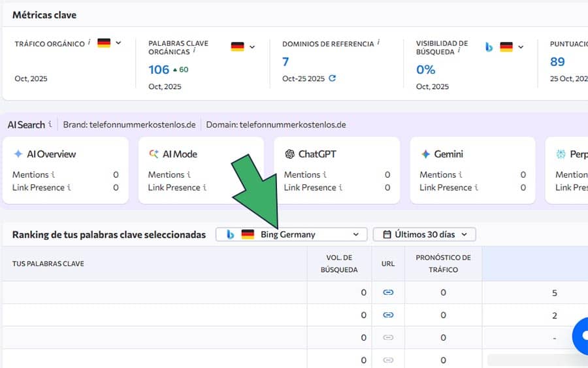Click the info icon in AI Overview Mentions

pos(54,175)
